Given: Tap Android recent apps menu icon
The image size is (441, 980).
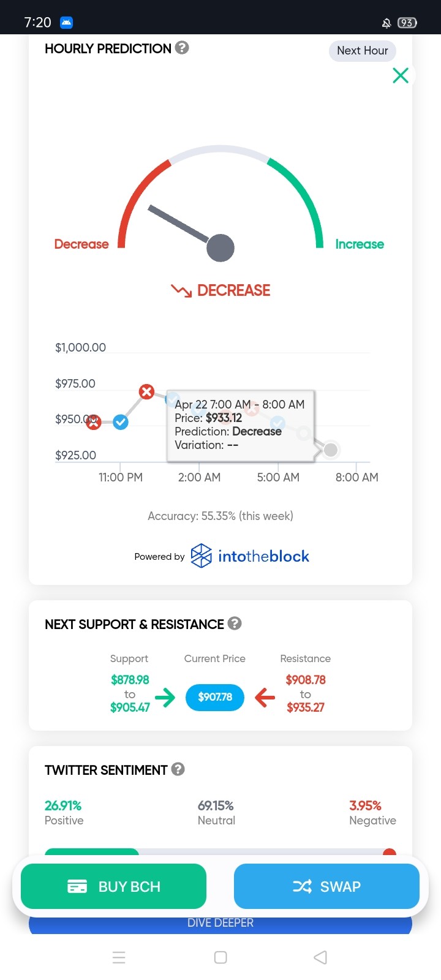Looking at the screenshot, I should [119, 957].
